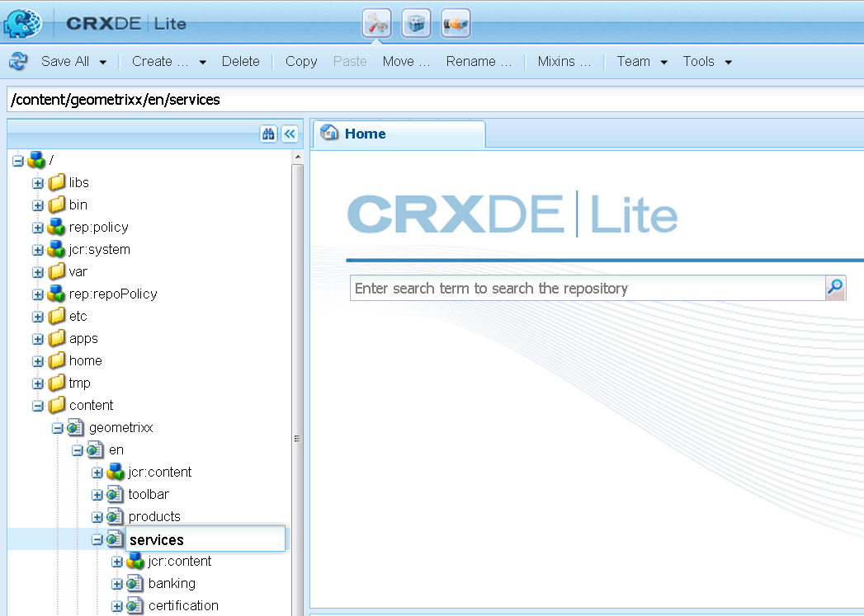
Task: Click the bin folder icon
Action: pos(57,205)
